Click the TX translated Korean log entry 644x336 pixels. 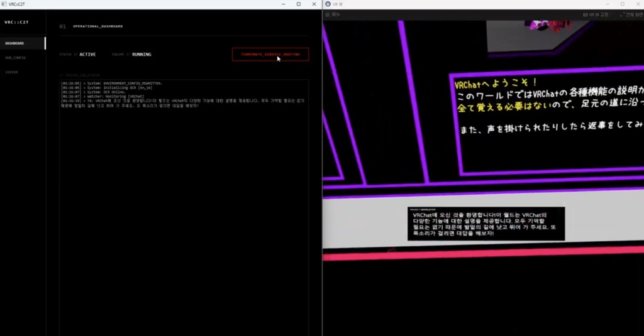(183, 103)
